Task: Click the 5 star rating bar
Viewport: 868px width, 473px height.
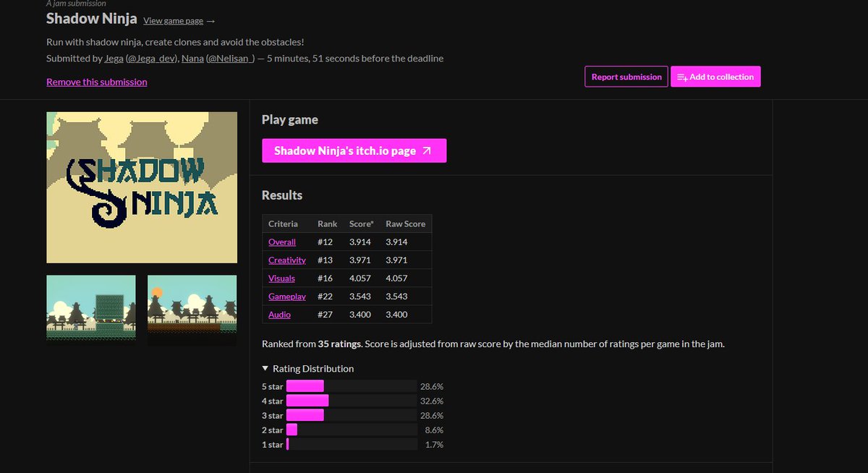Action: pos(352,386)
